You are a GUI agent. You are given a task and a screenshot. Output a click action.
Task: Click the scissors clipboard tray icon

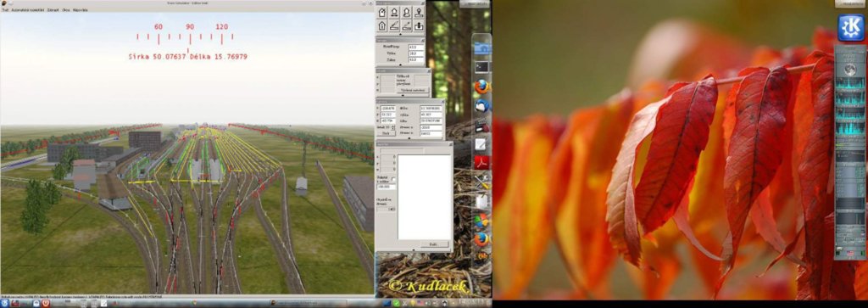[x=404, y=303]
